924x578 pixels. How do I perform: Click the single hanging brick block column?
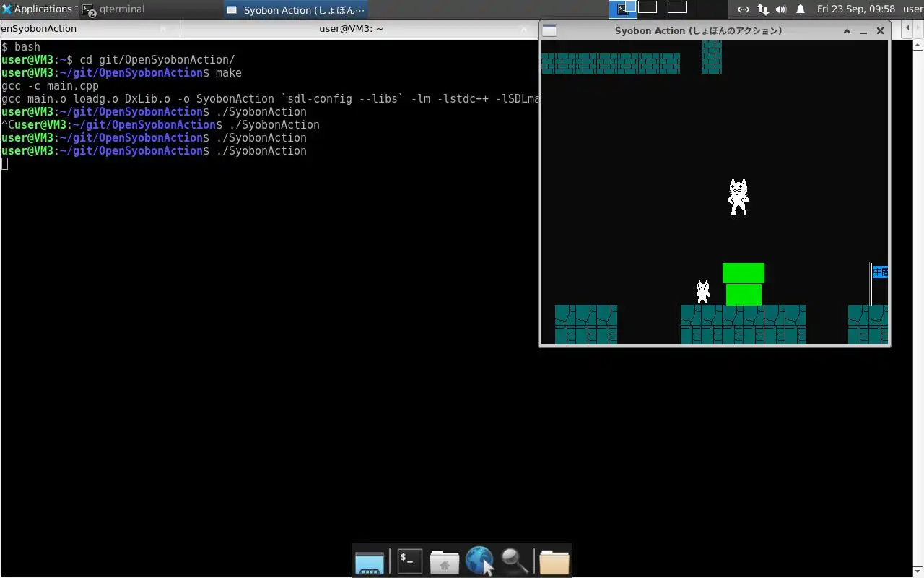(712, 57)
